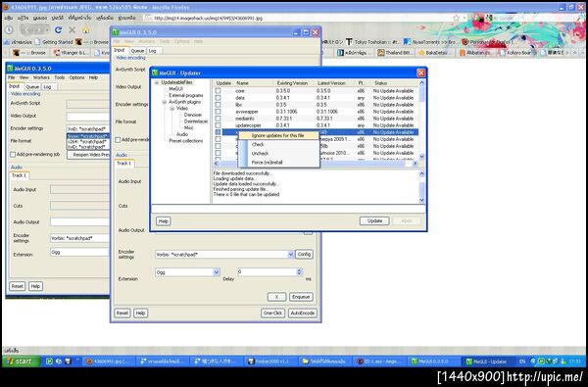Click the X button beside Enqueue
The image size is (588, 387).
tap(276, 297)
